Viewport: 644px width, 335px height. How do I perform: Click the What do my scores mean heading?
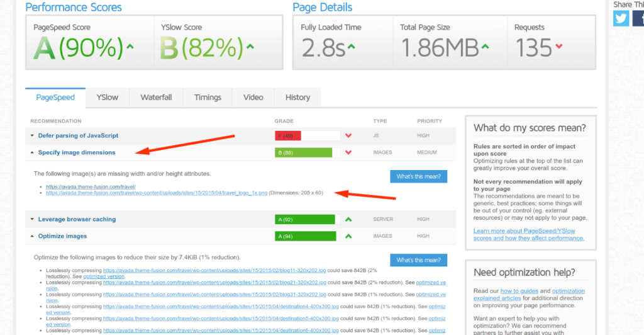530,128
